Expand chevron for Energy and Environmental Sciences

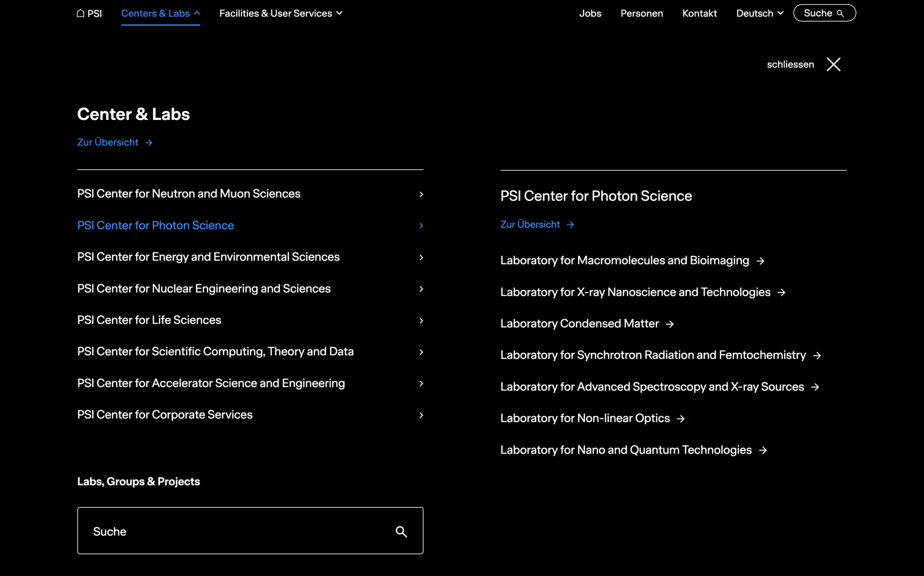[x=421, y=257]
